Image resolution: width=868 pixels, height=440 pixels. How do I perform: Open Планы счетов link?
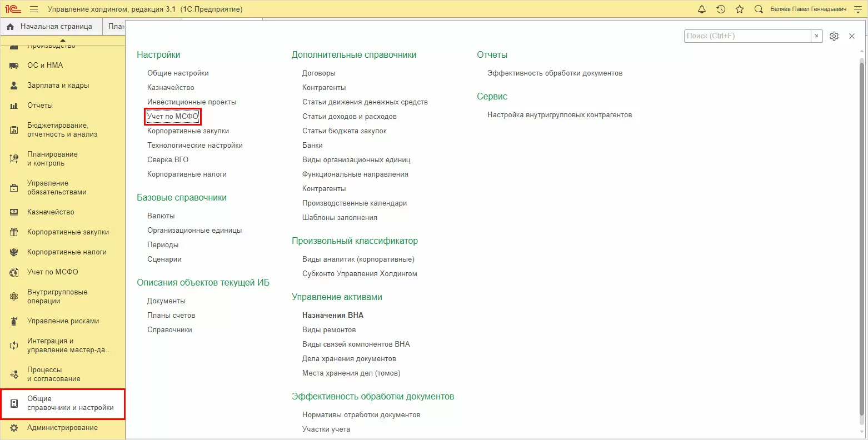pos(171,315)
